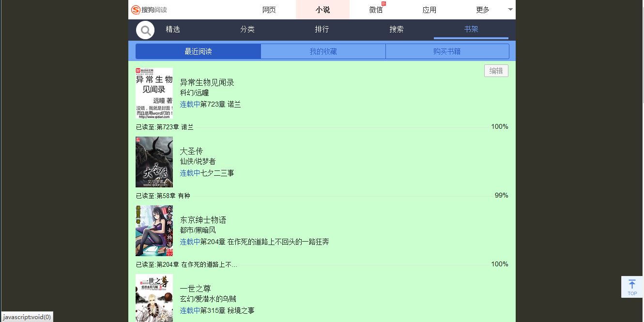
Task: Click the latest chapter 第723章 诺兰 beside 连载中
Action: [x=221, y=104]
